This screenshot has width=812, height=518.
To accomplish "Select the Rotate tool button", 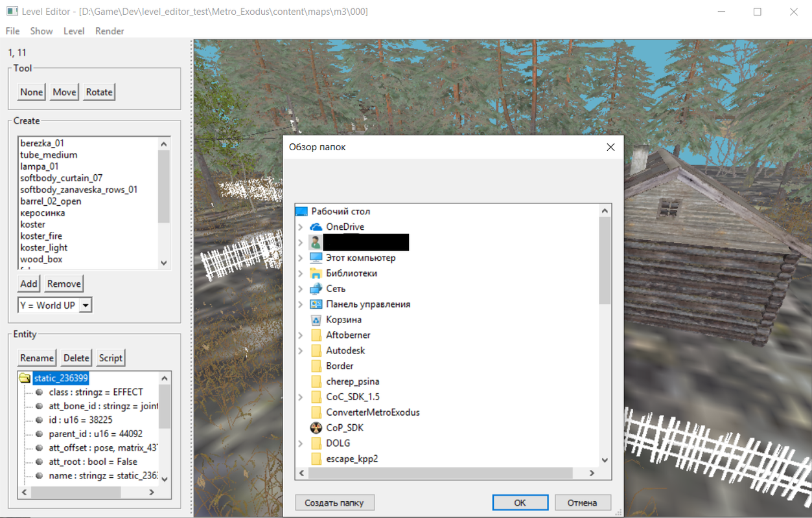I will click(99, 92).
